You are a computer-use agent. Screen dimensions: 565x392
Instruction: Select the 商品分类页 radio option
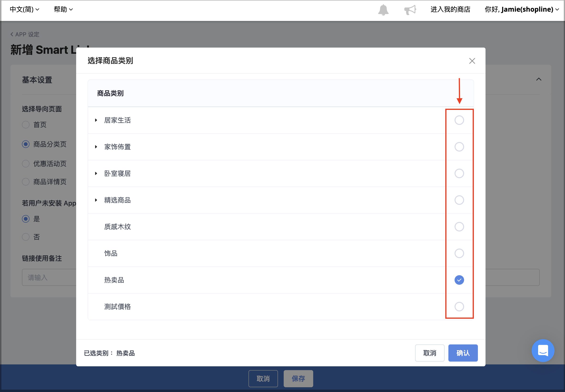25,144
